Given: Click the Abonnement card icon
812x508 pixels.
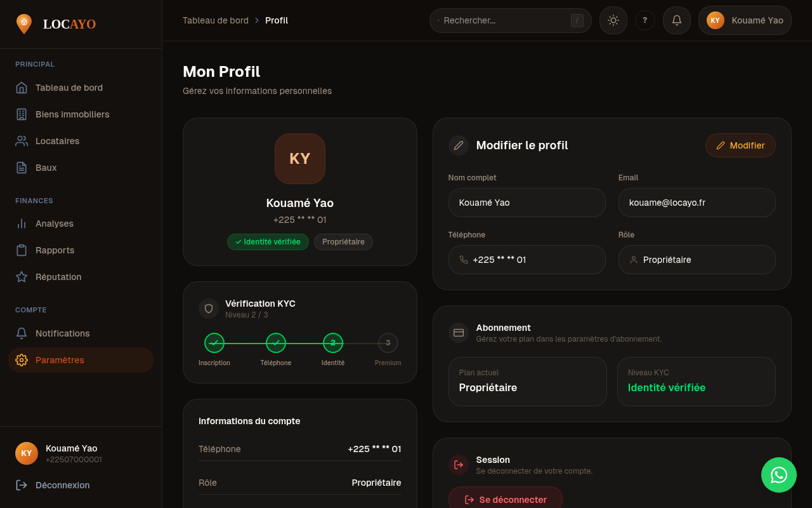Looking at the screenshot, I should coord(459,333).
